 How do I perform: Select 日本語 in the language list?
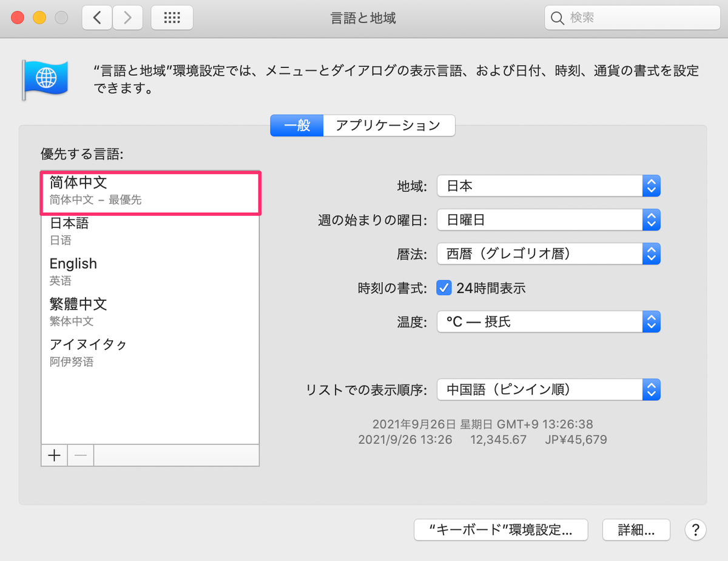click(150, 232)
